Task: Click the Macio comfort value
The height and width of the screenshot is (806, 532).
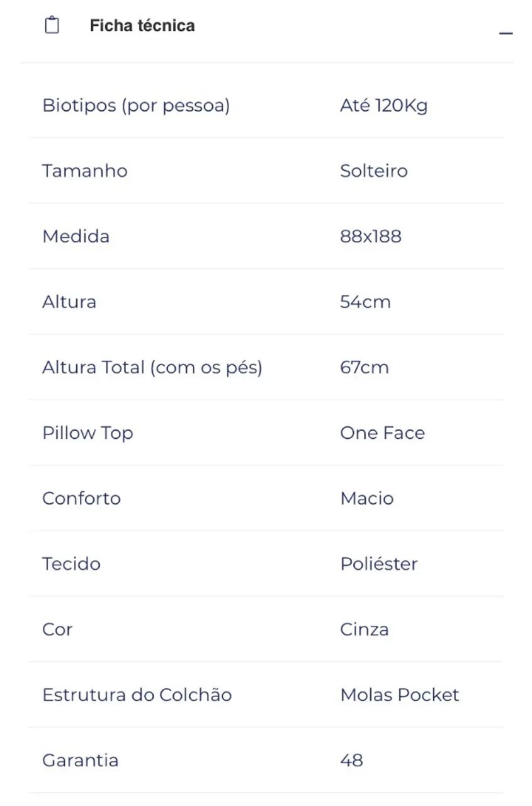Action: (366, 498)
